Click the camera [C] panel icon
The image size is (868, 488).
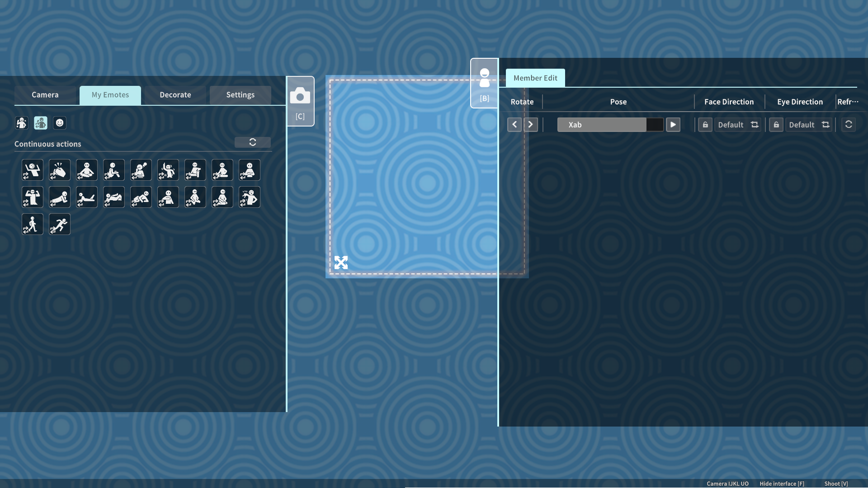tap(300, 101)
